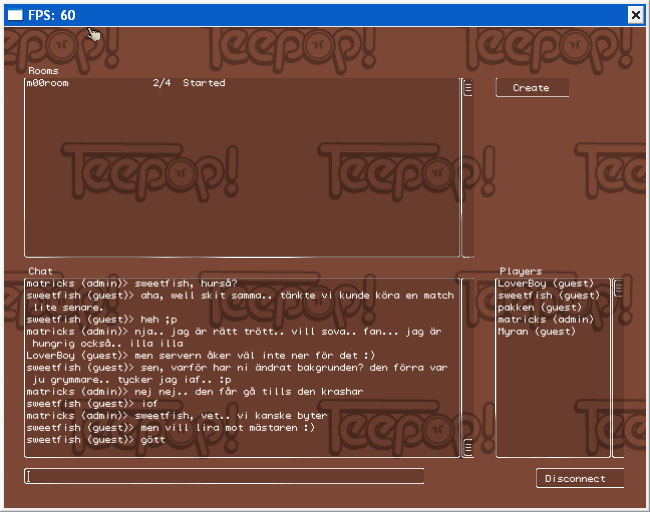Click the 2/4 player count of m00room
Screen dimensions: 650x512
(x=162, y=83)
